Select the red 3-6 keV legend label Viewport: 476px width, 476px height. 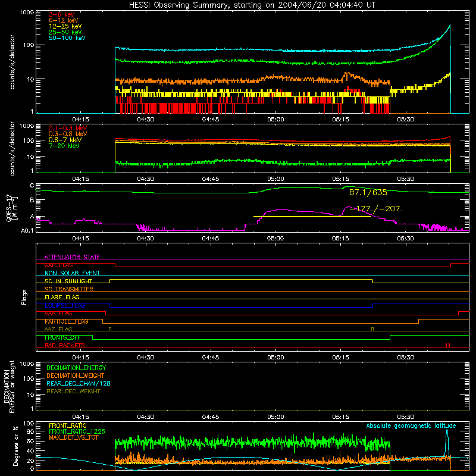61,14
